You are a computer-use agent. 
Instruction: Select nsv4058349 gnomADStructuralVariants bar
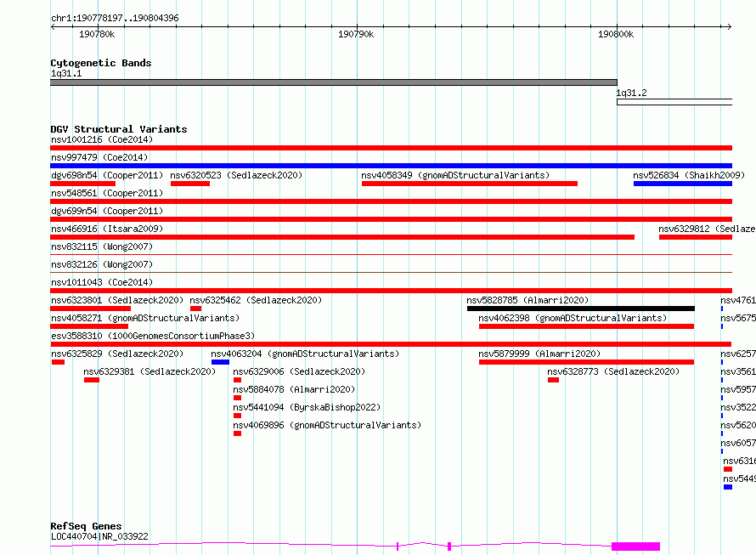[x=470, y=184]
